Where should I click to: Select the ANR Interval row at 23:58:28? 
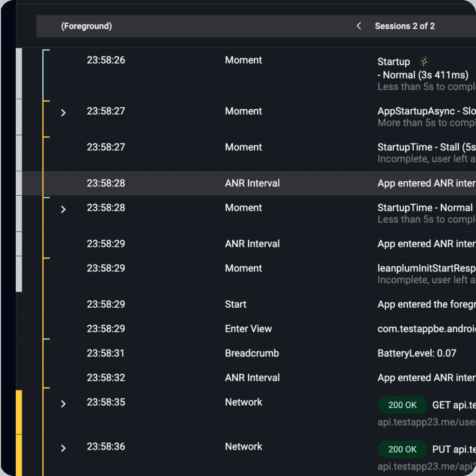click(x=232, y=183)
